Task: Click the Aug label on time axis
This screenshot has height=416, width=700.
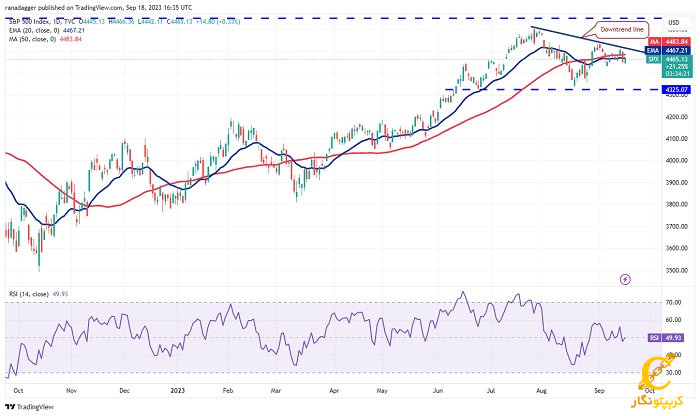Action: tap(541, 391)
